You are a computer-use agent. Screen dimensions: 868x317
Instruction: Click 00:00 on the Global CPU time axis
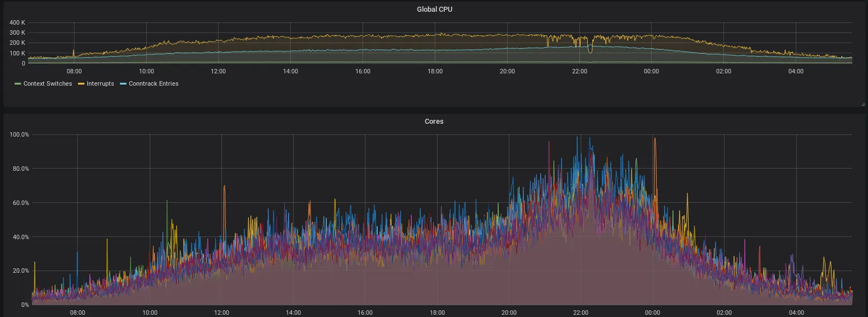(652, 71)
